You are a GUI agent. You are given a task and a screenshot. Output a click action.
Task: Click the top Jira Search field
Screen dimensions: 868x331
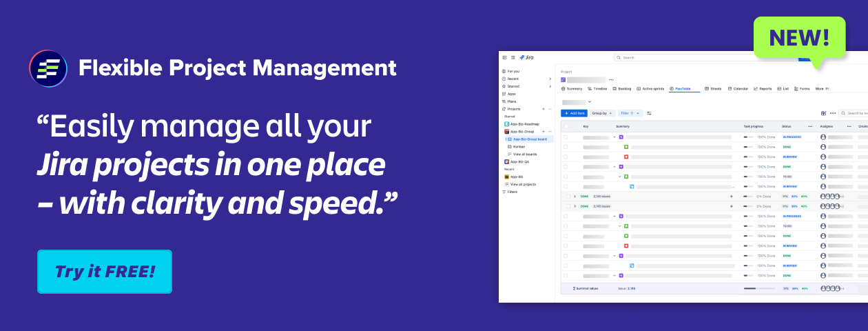pos(706,57)
